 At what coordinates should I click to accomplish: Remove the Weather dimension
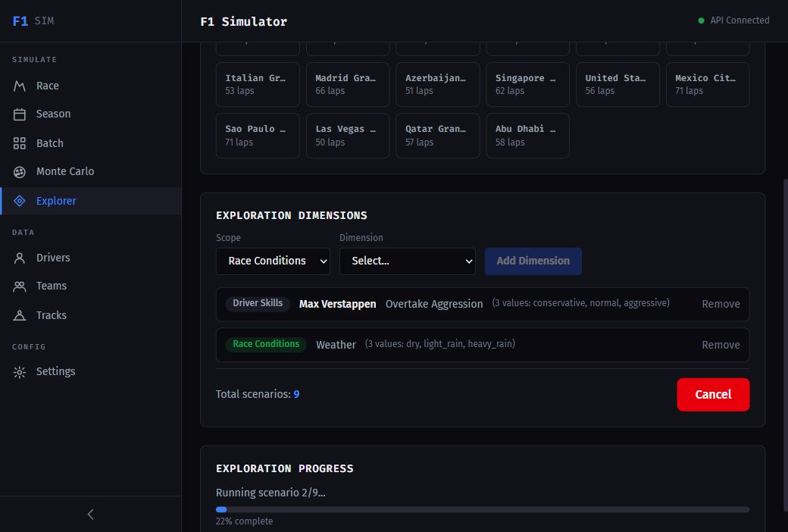[x=721, y=345]
